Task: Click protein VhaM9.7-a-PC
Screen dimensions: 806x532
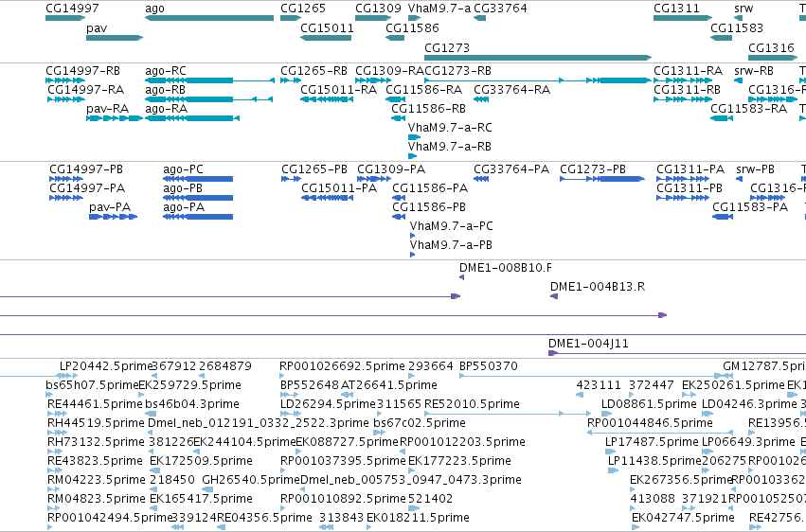Action: coord(452,226)
